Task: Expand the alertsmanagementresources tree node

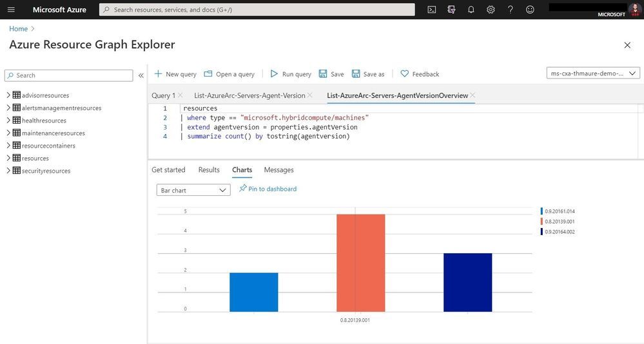Action: coord(8,108)
